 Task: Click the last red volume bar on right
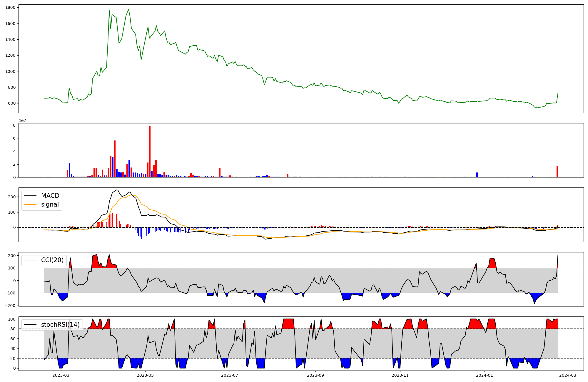(557, 172)
